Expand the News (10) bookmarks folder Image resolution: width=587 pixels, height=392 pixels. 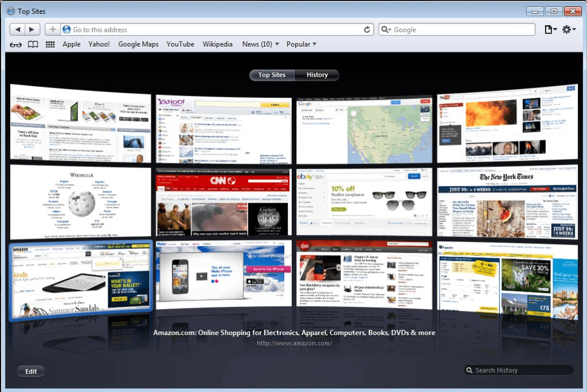coord(260,44)
